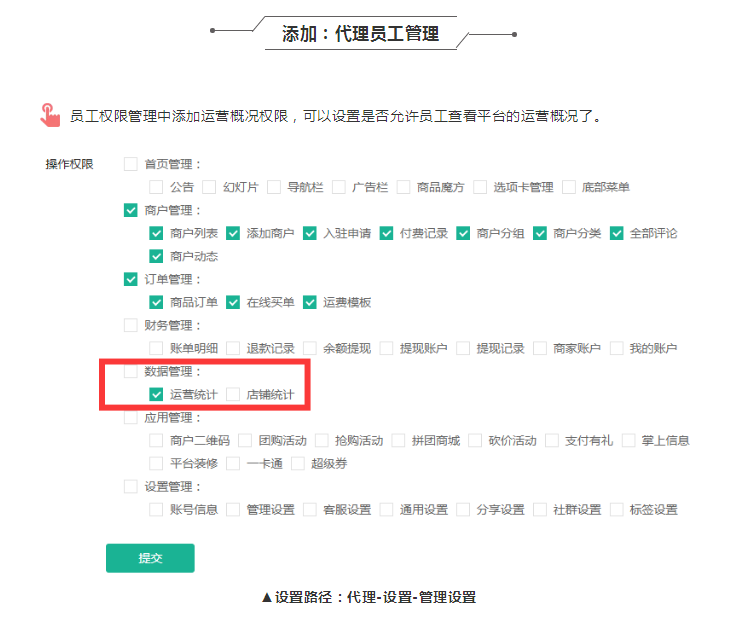Tick the 幻灯片 checkbox
Viewport: 731px width, 631px height.
click(x=209, y=187)
